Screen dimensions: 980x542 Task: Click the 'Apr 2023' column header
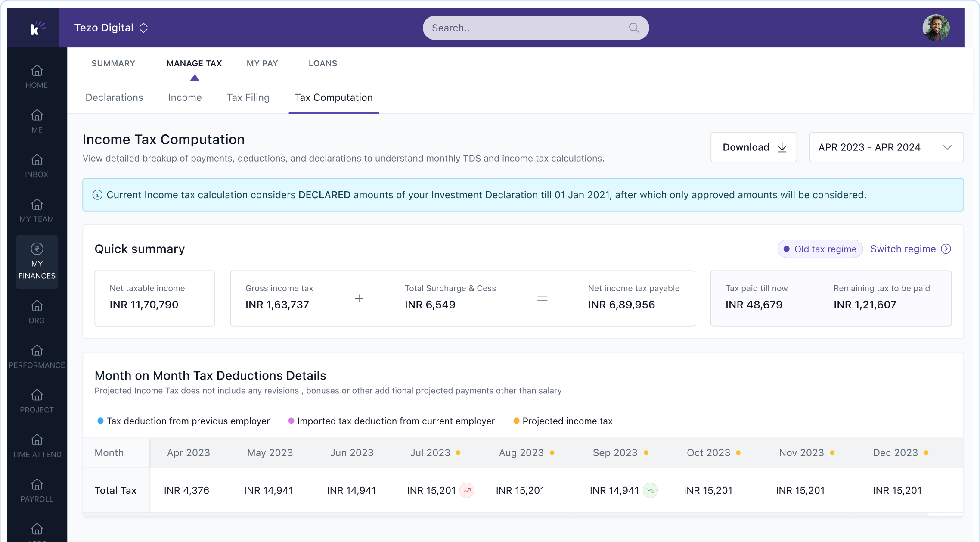click(x=189, y=453)
